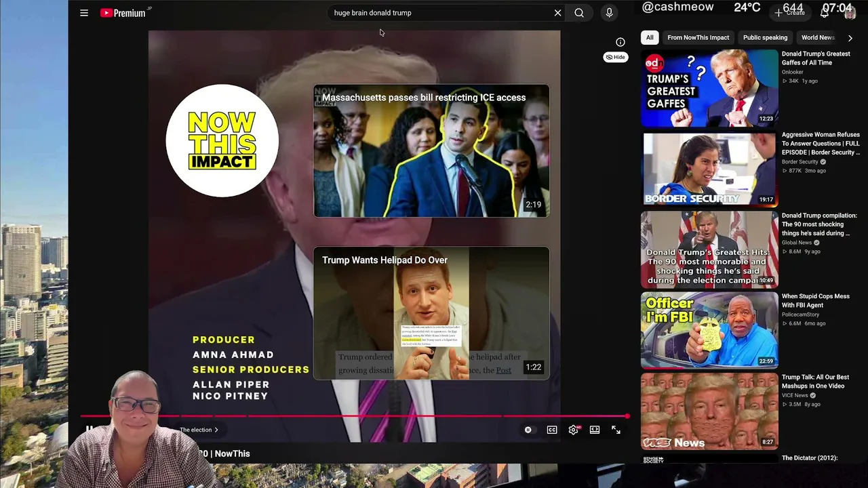
Task: Open VICE News Trump mashup thumbnail
Action: click(709, 411)
